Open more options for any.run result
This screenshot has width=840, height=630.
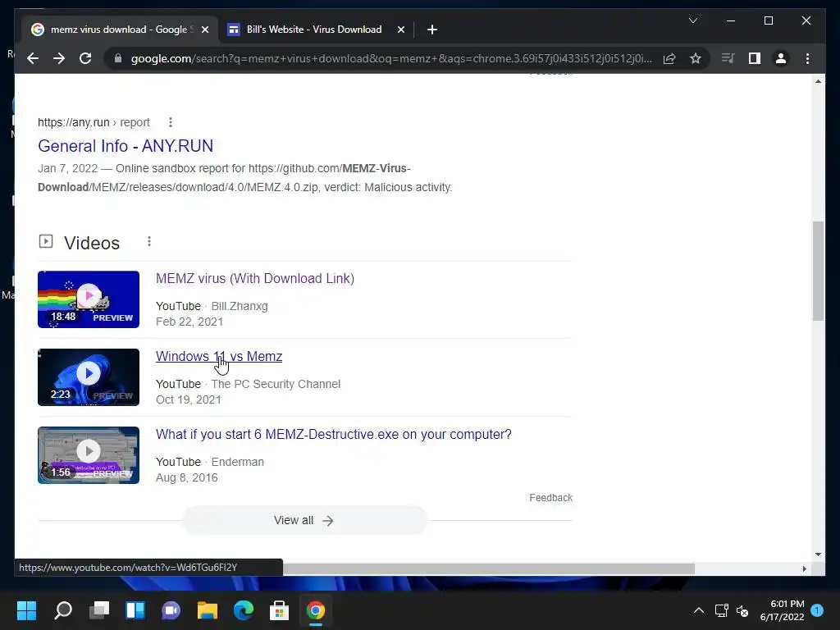171,122
